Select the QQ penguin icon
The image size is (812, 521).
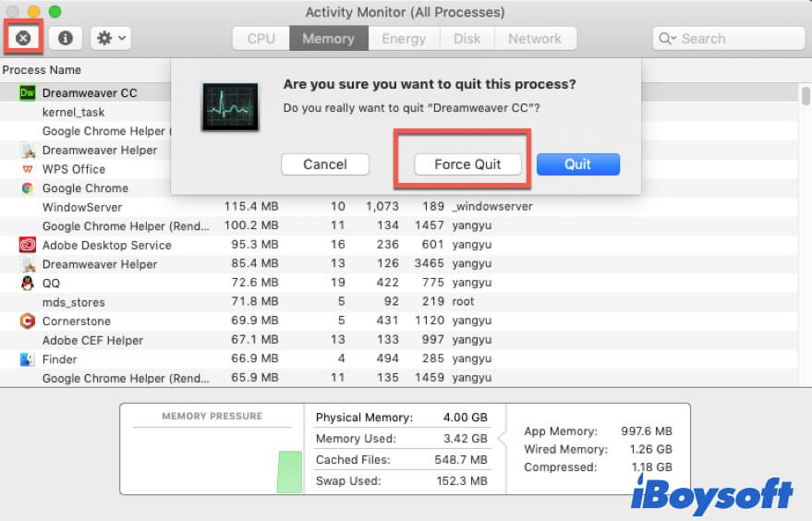pos(27,283)
